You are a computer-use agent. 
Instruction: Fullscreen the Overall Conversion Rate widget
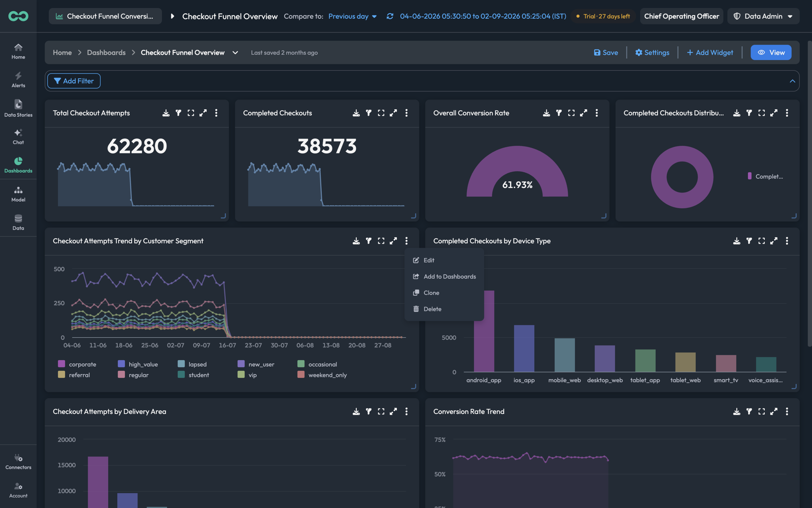tap(571, 113)
